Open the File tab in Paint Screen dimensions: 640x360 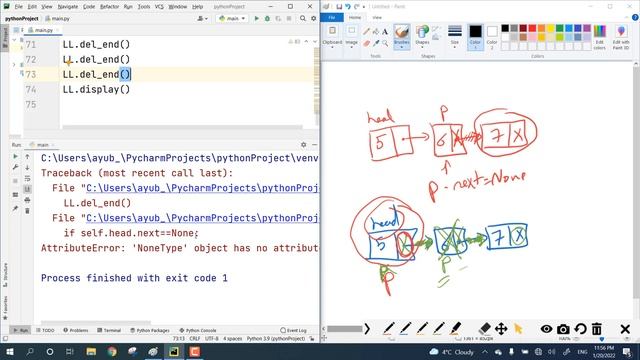[332, 18]
